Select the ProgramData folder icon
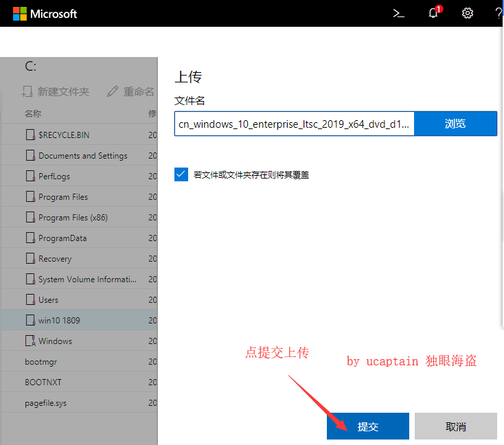 (x=30, y=238)
